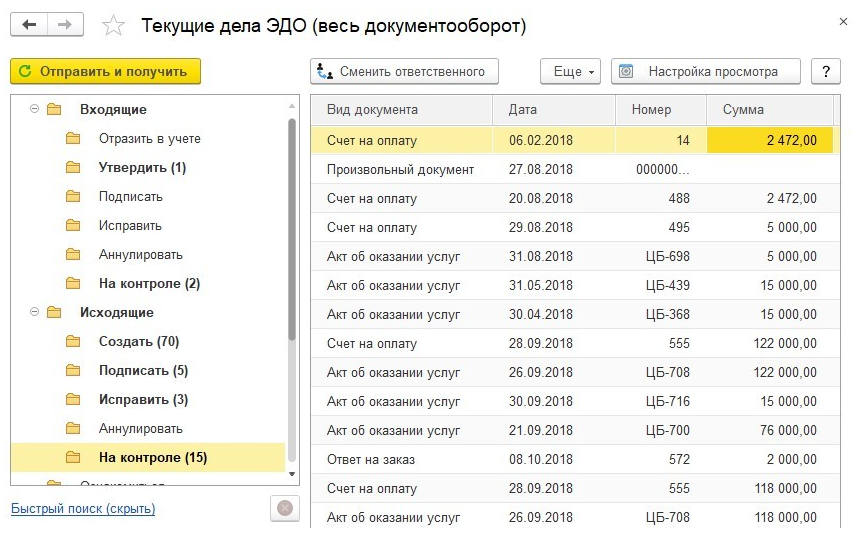857x548 pixels.
Task: Open the Еще dropdown menu
Action: [x=570, y=72]
